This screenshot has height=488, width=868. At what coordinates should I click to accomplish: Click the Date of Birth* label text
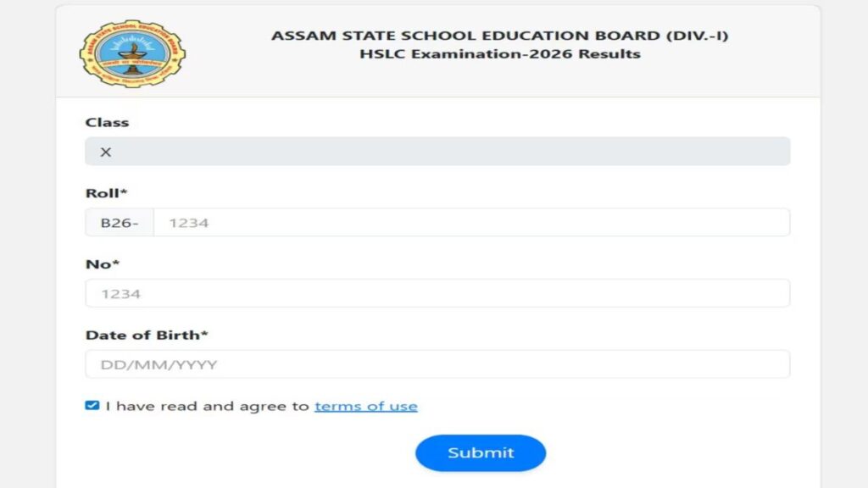(147, 335)
